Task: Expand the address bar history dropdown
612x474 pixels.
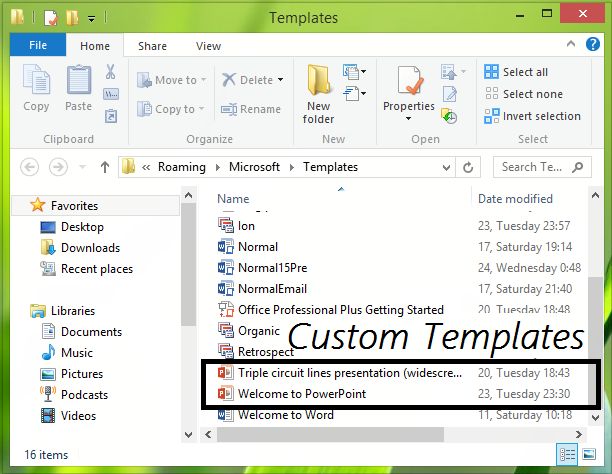Action: point(447,168)
